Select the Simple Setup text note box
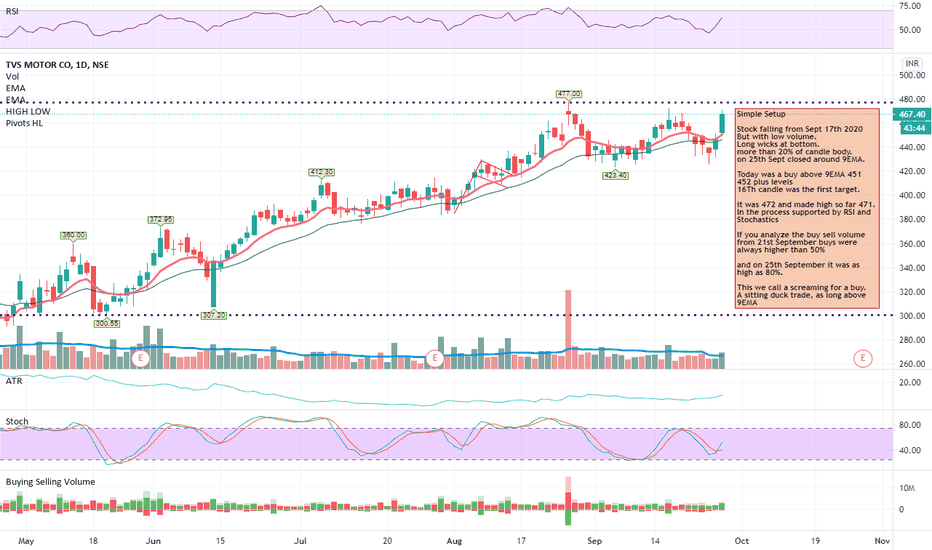 [x=807, y=208]
